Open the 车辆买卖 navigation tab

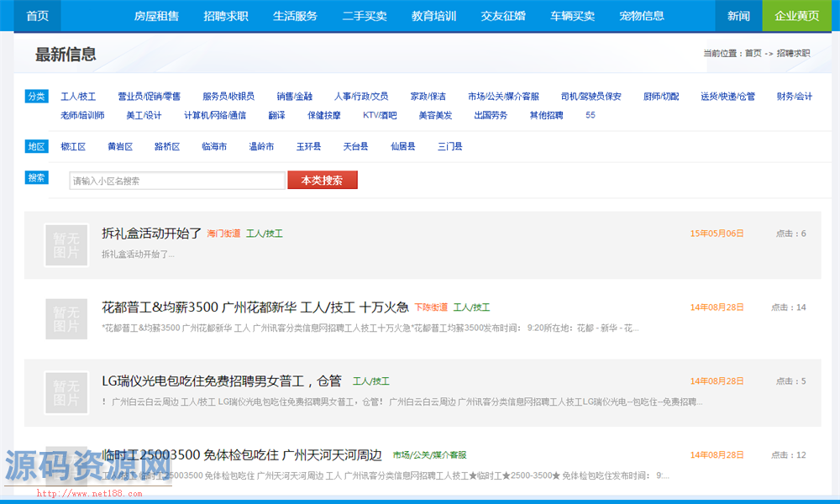pos(572,16)
